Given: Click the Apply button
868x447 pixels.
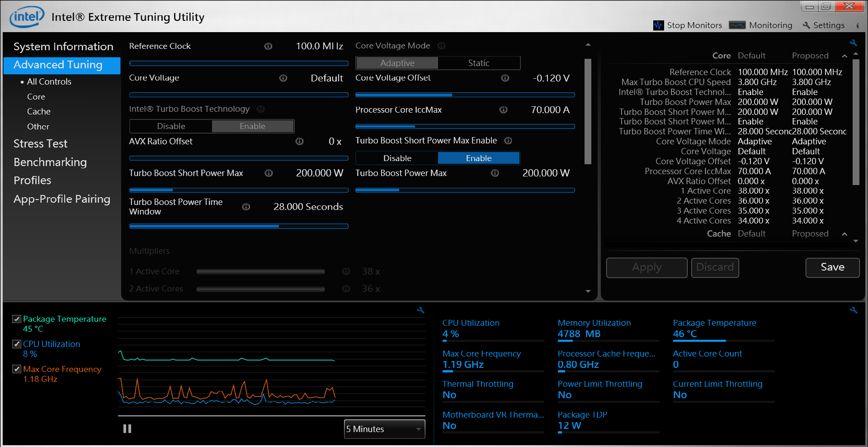Looking at the screenshot, I should [x=647, y=267].
